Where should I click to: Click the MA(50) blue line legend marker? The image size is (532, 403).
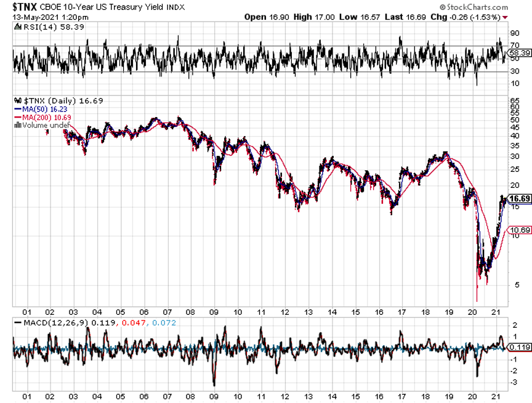[17, 109]
